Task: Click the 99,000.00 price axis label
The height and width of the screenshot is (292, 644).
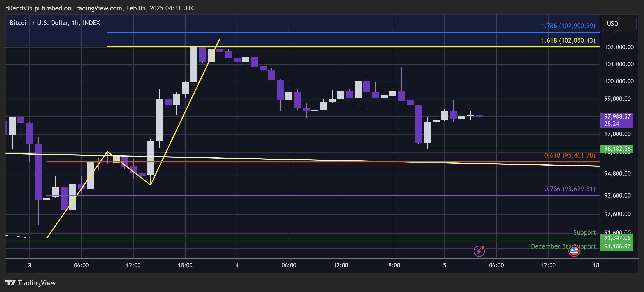Action: [x=617, y=99]
